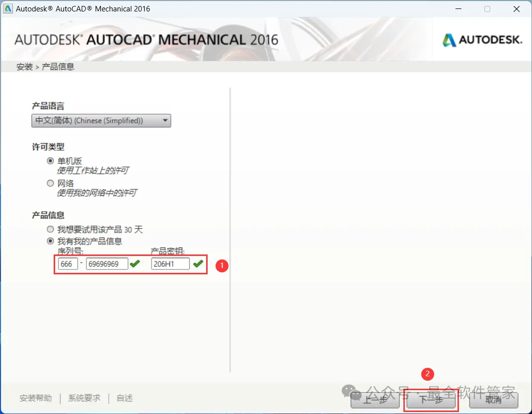Click the 下一步 next button
This screenshot has height=414, width=532.
tap(431, 400)
